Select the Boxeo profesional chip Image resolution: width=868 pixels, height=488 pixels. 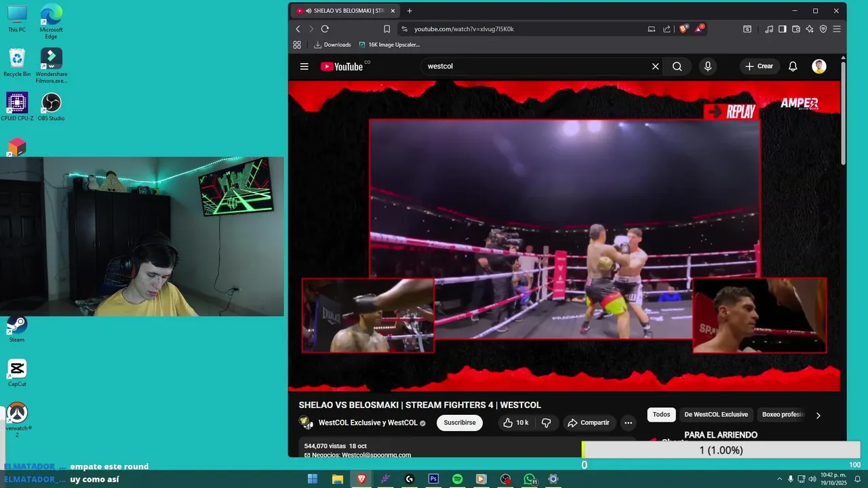[x=783, y=414]
